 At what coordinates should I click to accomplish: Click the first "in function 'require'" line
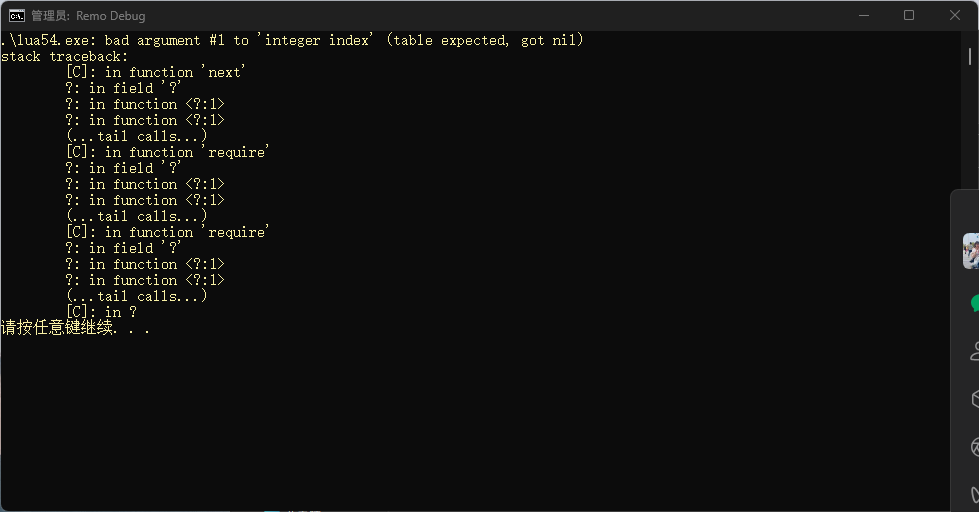click(x=167, y=152)
